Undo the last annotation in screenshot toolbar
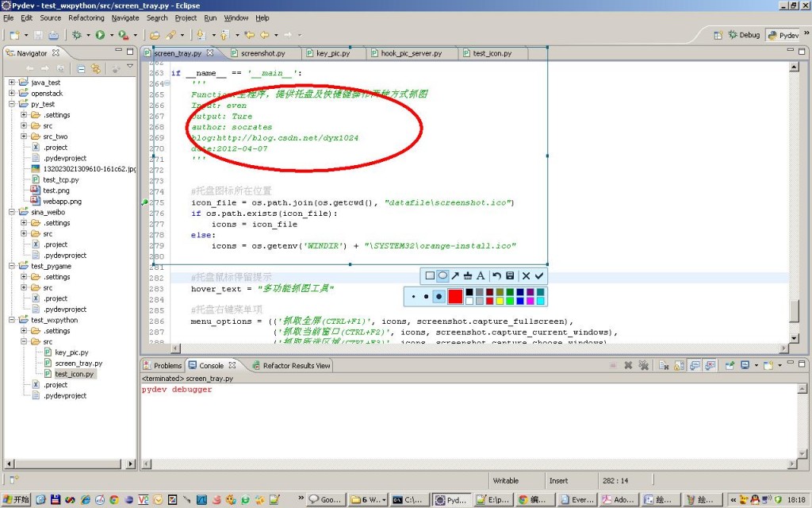The height and width of the screenshot is (508, 812). [496, 275]
